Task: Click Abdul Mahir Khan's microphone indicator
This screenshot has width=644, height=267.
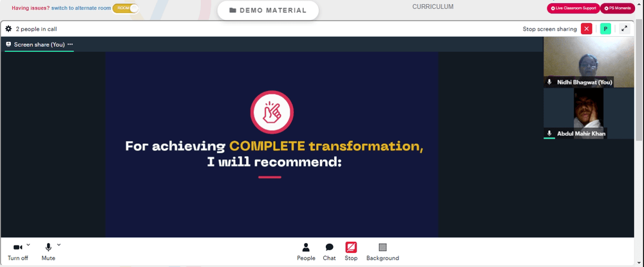Action: 549,133
